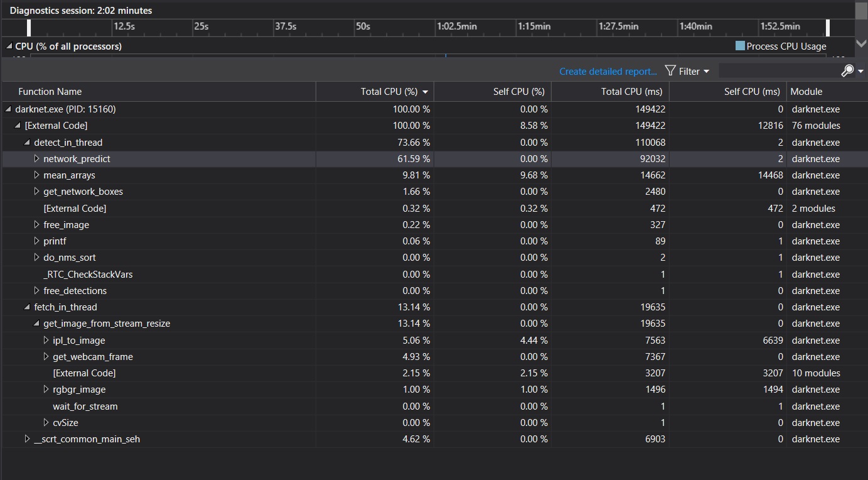Screen dimensions: 868x480
Task: Expand the __scrt_common_main_seh node
Action: click(x=27, y=439)
